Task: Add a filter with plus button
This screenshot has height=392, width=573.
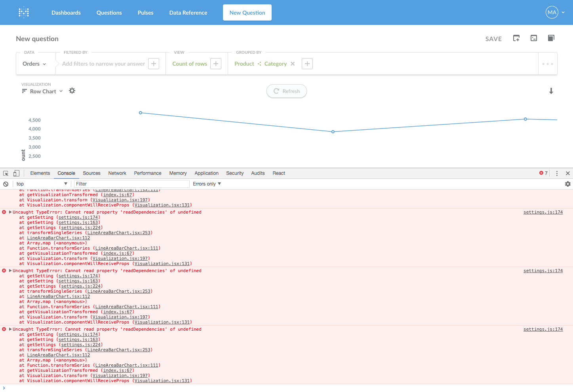Action: click(x=154, y=64)
